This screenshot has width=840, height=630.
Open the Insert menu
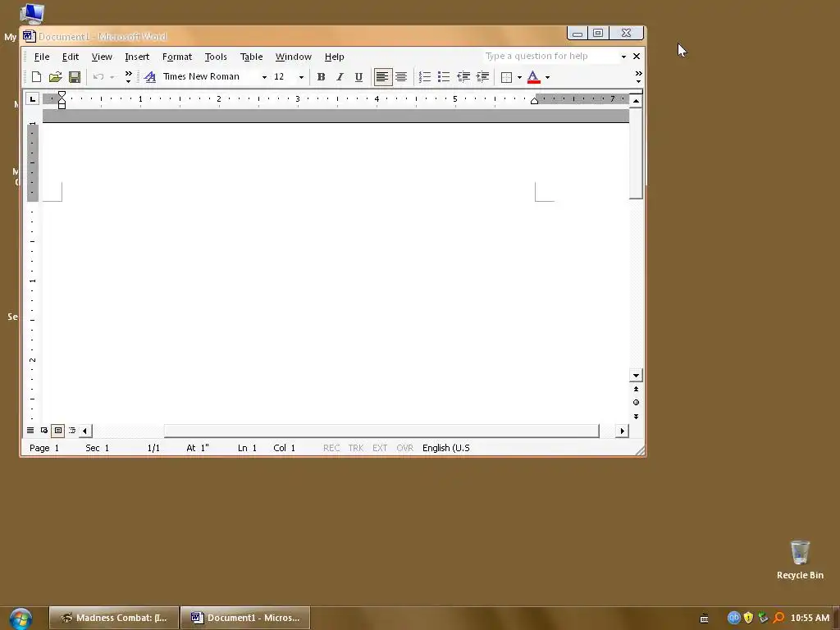tap(137, 57)
